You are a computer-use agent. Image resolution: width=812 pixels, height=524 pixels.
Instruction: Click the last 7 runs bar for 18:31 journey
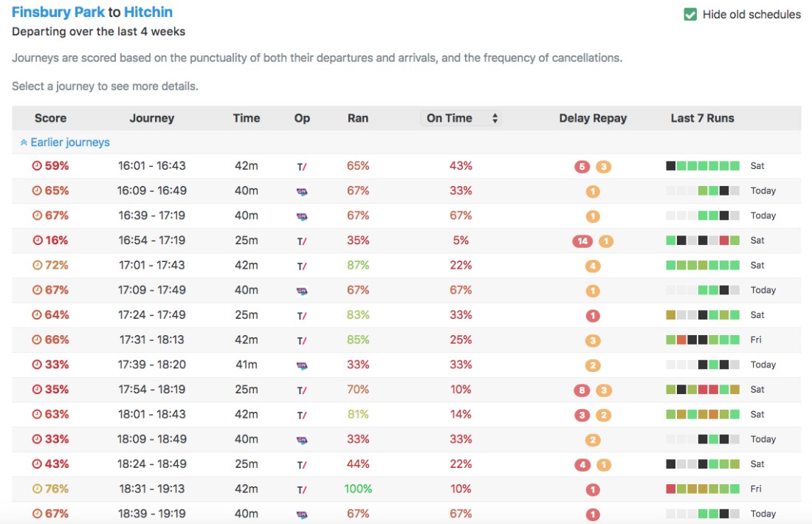703,489
